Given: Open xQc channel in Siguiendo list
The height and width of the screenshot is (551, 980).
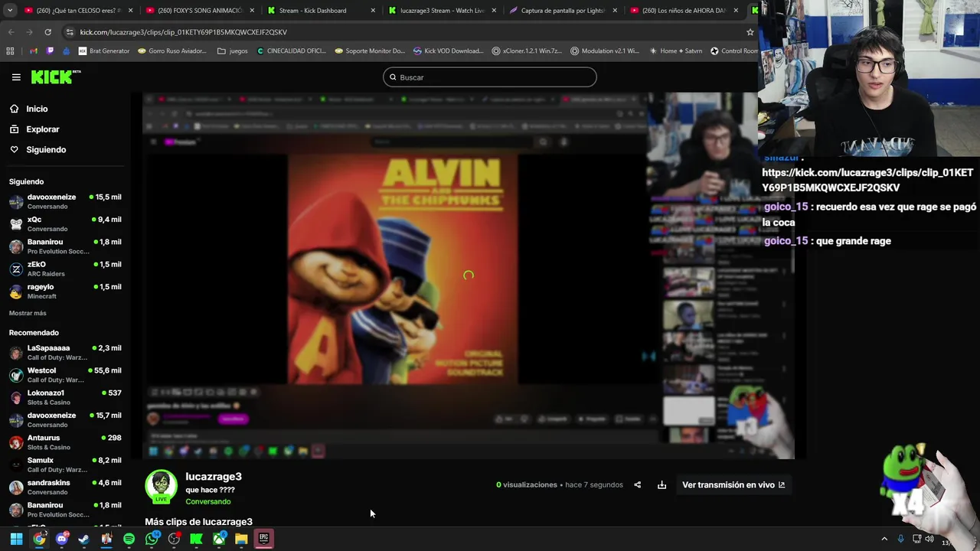Looking at the screenshot, I should click(x=65, y=223).
